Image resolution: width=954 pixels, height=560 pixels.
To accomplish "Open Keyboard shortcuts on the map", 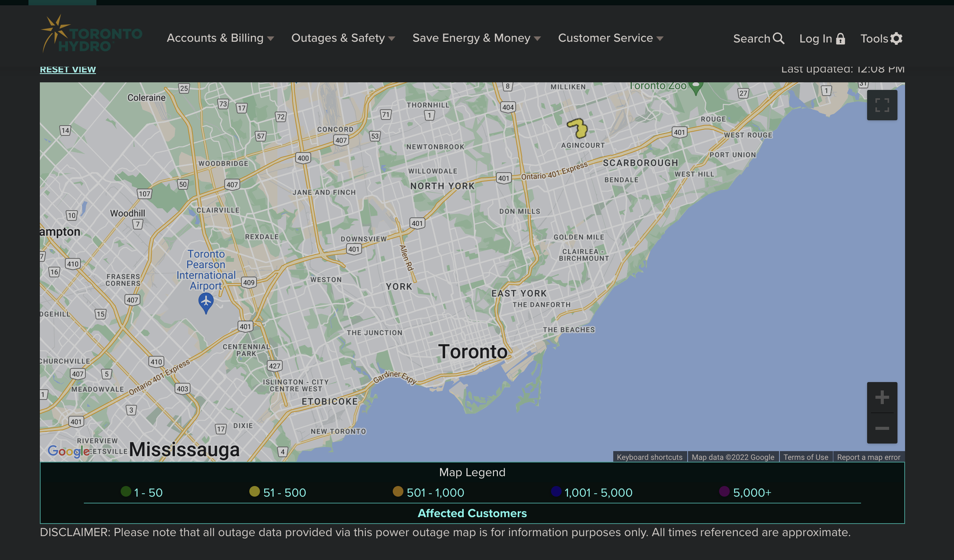I will click(x=650, y=457).
